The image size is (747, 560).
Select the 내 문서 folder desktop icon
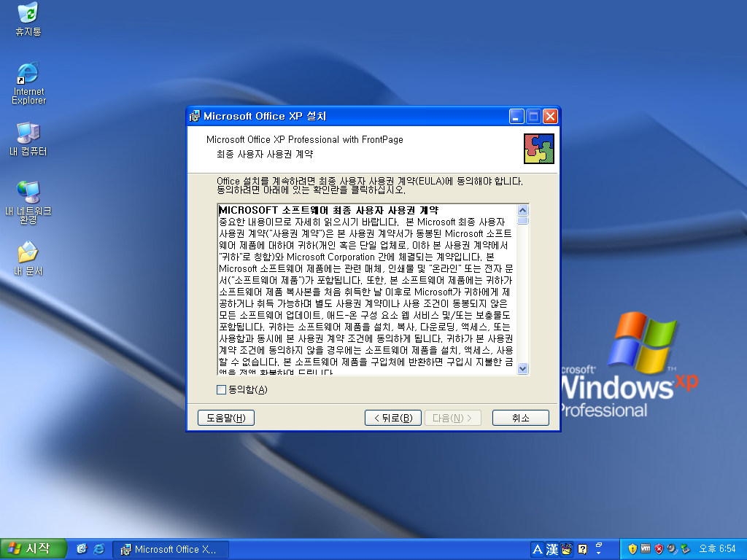[28, 259]
